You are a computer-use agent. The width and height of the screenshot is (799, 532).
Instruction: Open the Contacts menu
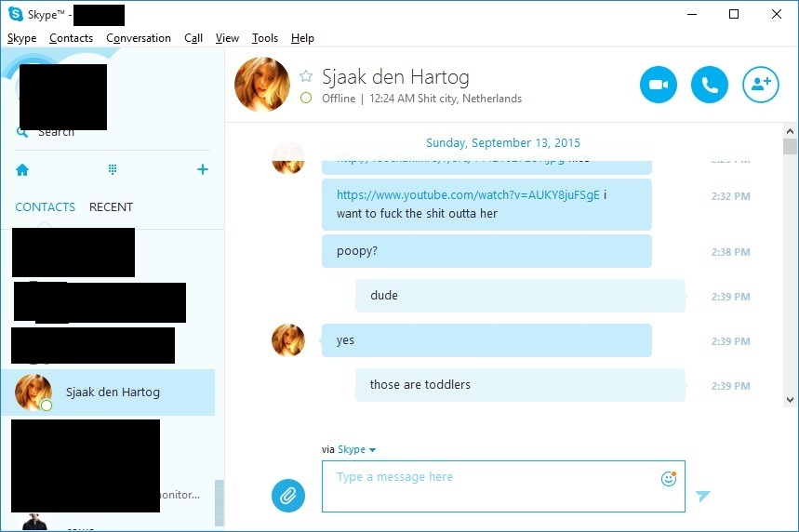[x=71, y=38]
